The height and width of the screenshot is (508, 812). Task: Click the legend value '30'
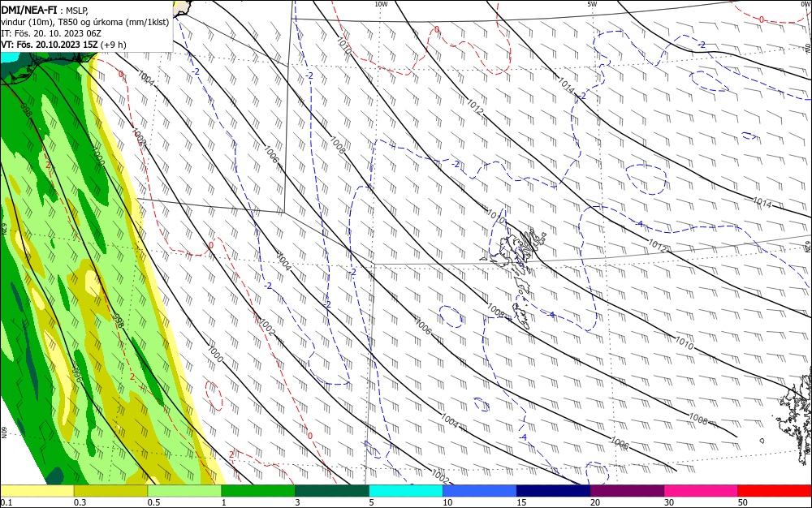click(669, 502)
